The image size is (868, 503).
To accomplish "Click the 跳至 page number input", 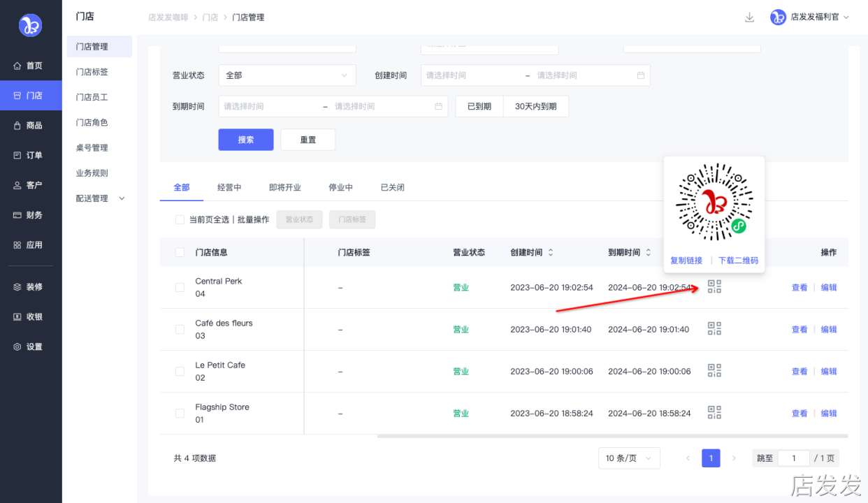I will pos(794,458).
